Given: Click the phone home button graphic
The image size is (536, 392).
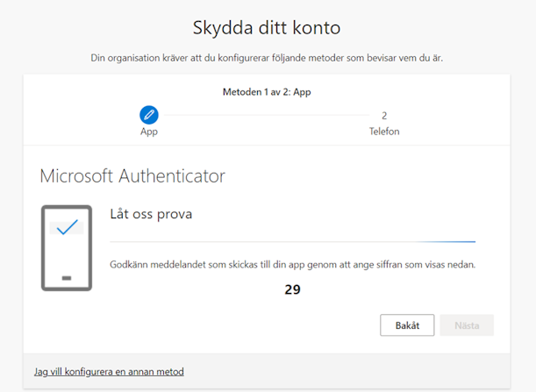Looking at the screenshot, I should click(x=67, y=278).
